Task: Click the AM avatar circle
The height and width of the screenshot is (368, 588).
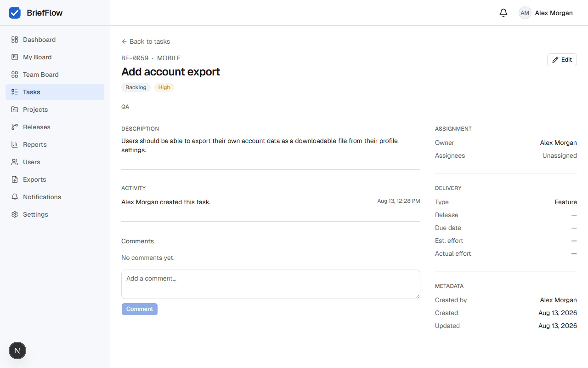Action: coord(525,13)
